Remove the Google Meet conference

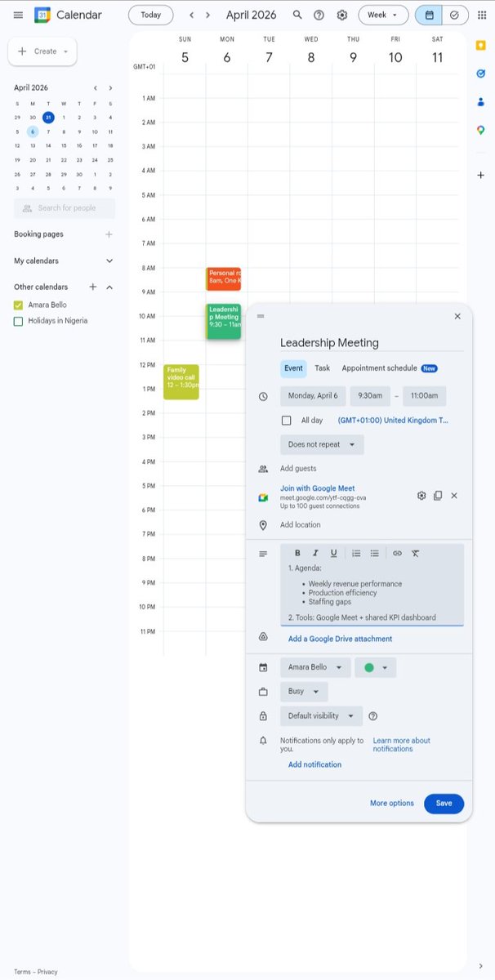coord(454,496)
